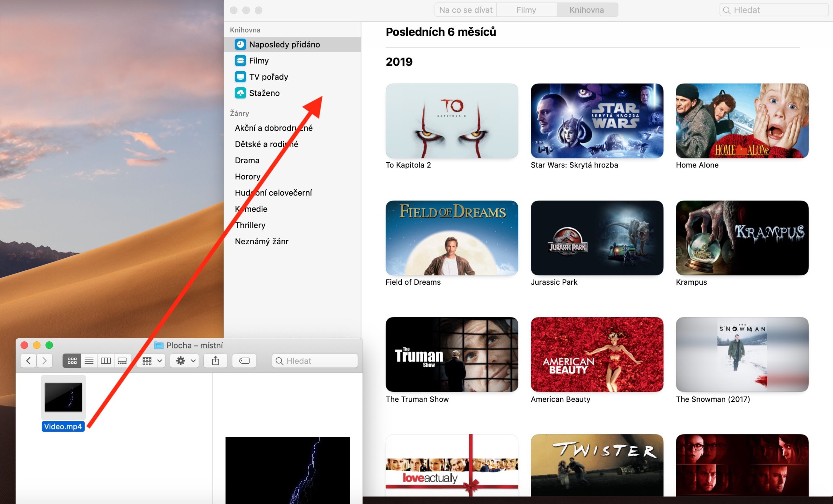The height and width of the screenshot is (504, 833).
Task: Open the Staženo downloads section
Action: click(292, 93)
